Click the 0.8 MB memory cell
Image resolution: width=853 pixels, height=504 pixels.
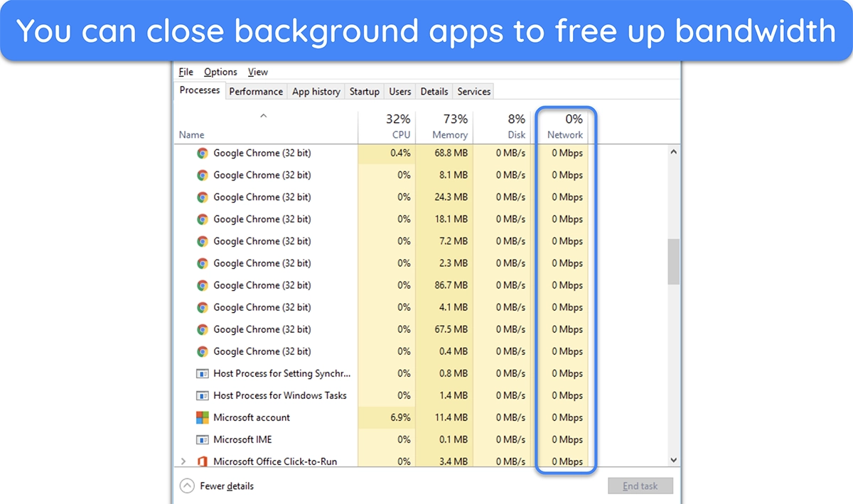click(444, 373)
